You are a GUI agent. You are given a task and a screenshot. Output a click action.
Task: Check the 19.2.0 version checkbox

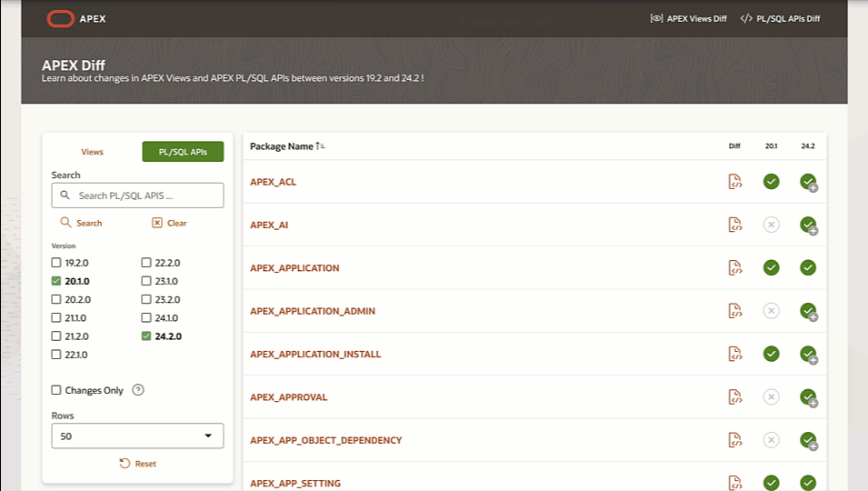pyautogui.click(x=56, y=263)
